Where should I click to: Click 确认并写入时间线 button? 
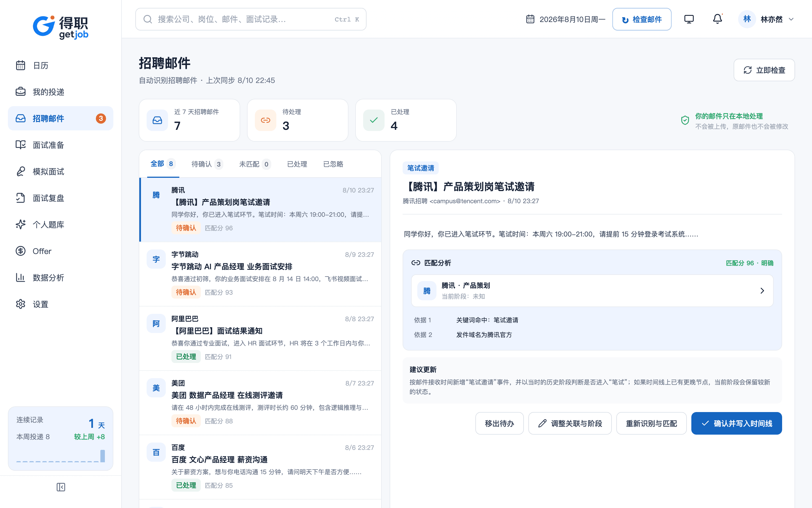tap(736, 423)
